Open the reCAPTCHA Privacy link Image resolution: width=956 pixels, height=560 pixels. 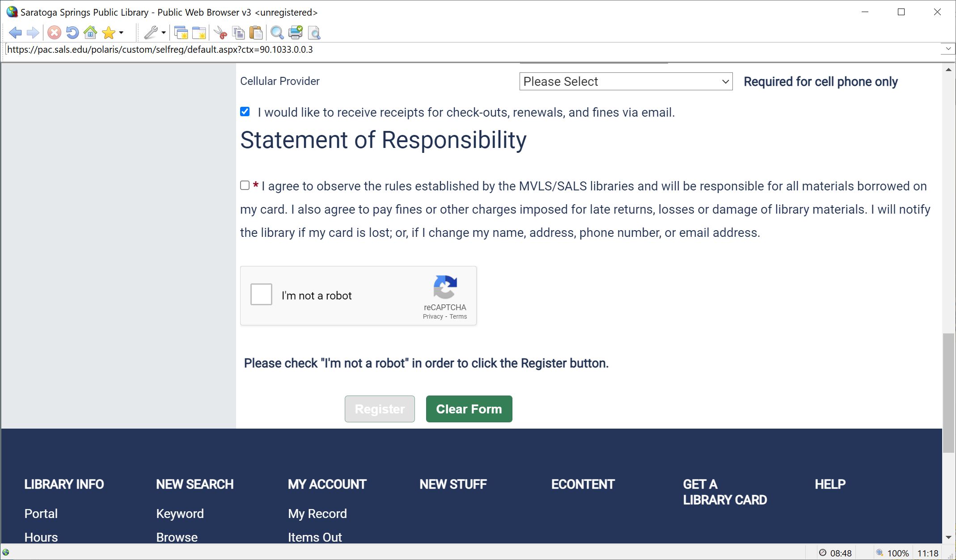click(x=432, y=316)
